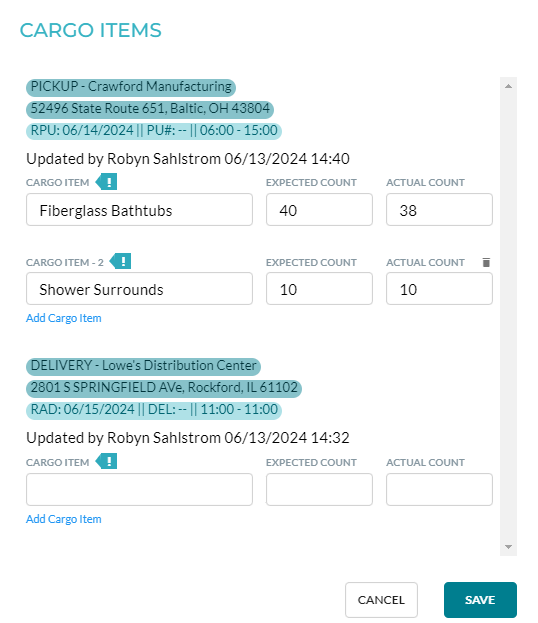
Task: Edit the Fiberglass Bathtubs cargo item field
Action: 139,210
